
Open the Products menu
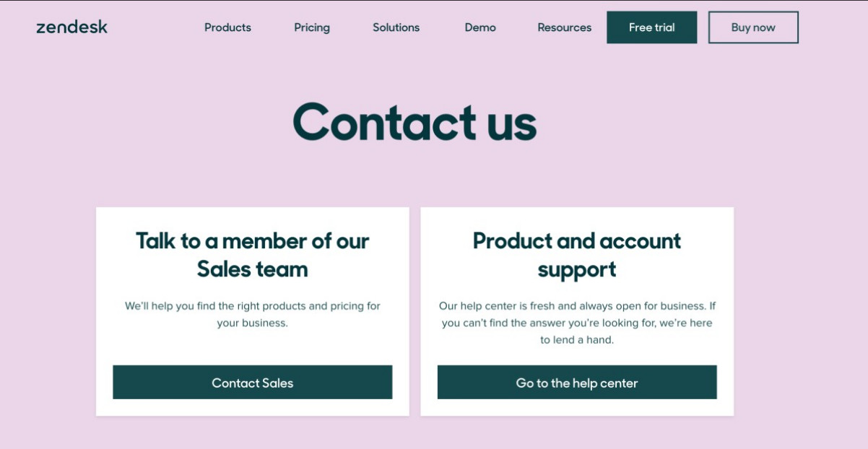point(227,27)
